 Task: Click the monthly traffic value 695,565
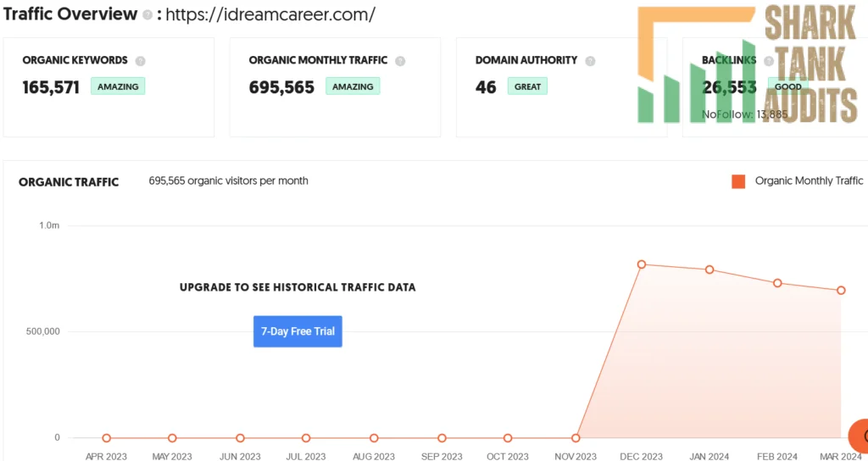pos(281,87)
